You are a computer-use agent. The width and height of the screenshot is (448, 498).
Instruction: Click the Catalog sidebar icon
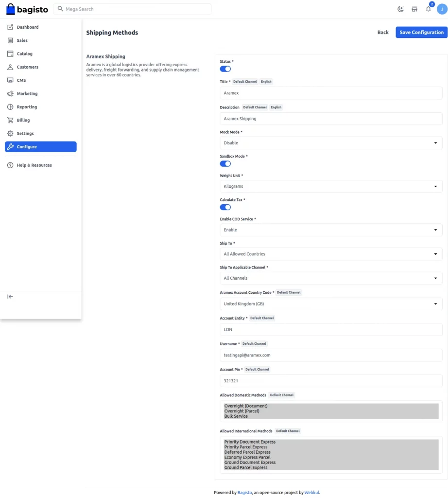click(x=10, y=53)
